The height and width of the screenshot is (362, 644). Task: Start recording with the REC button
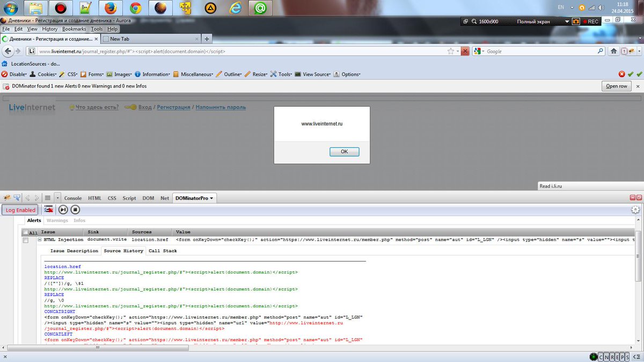pyautogui.click(x=590, y=21)
